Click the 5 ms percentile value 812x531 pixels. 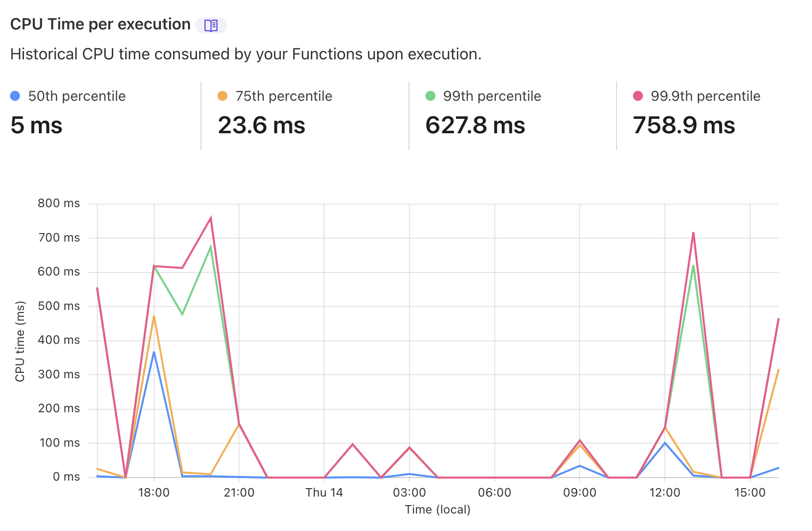tap(35, 126)
